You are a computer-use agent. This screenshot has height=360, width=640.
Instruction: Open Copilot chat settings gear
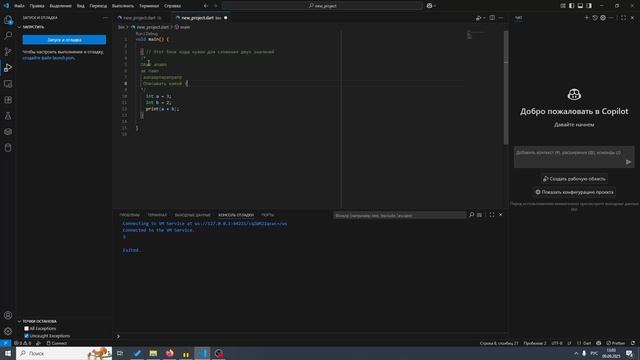603,18
